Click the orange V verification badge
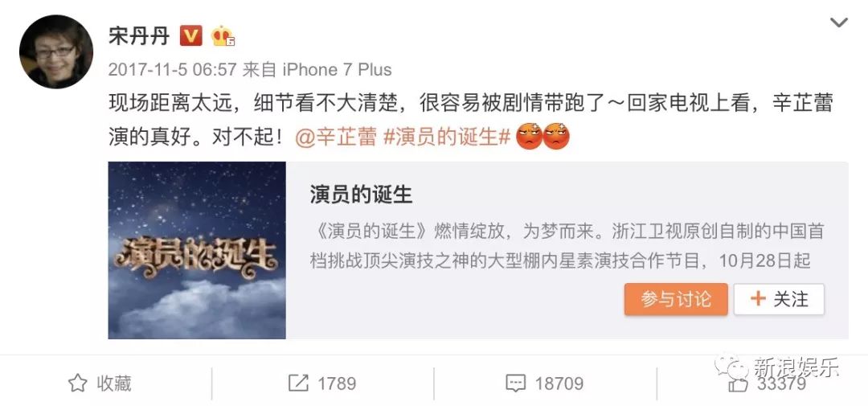The image size is (868, 406). click(x=191, y=36)
